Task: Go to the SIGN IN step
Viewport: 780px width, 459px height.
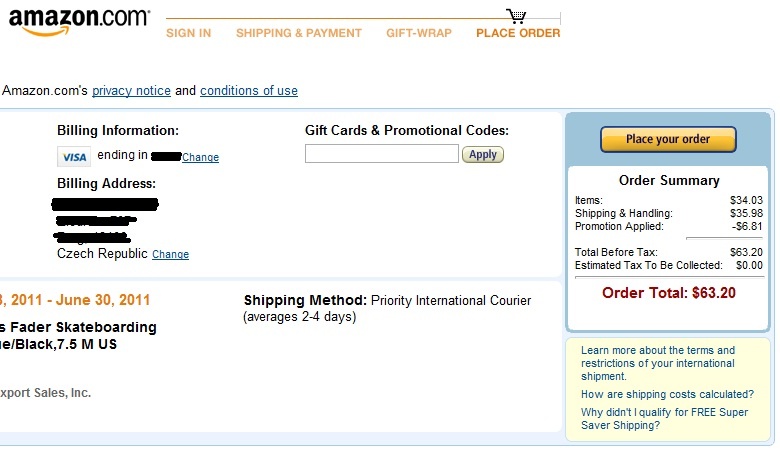Action: [x=188, y=33]
